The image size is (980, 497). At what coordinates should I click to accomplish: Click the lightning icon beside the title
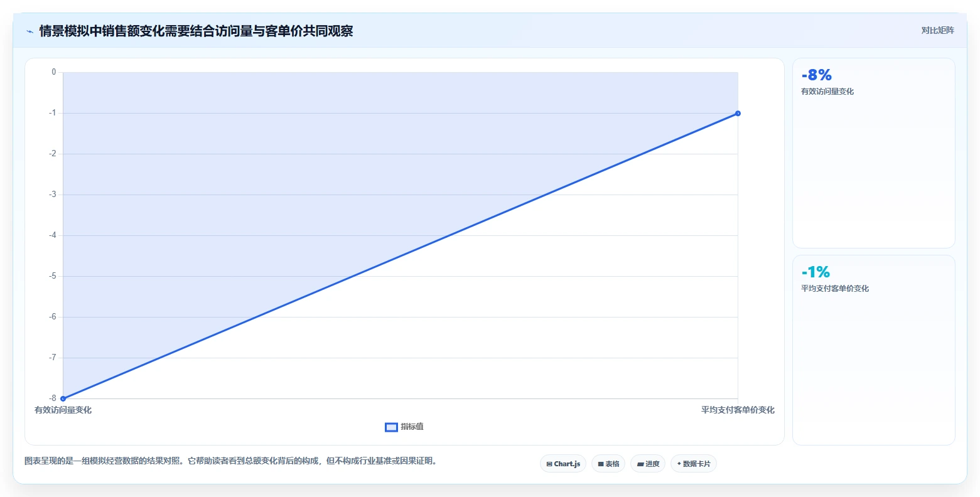coord(30,31)
